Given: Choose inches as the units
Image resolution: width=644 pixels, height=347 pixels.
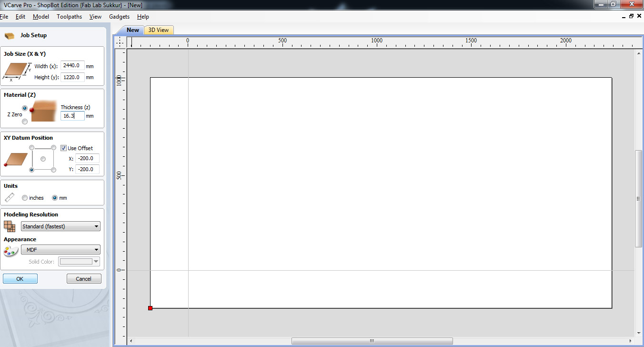Looking at the screenshot, I should [x=25, y=198].
